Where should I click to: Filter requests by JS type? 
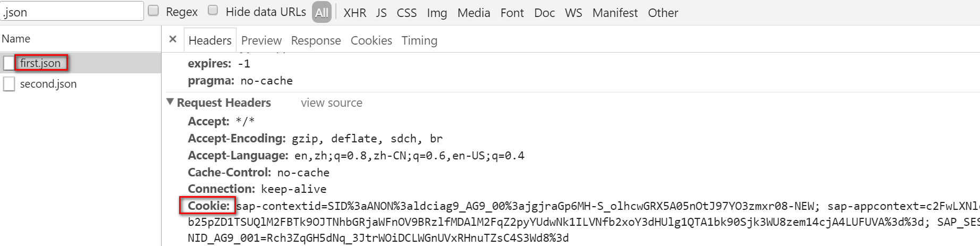point(381,13)
